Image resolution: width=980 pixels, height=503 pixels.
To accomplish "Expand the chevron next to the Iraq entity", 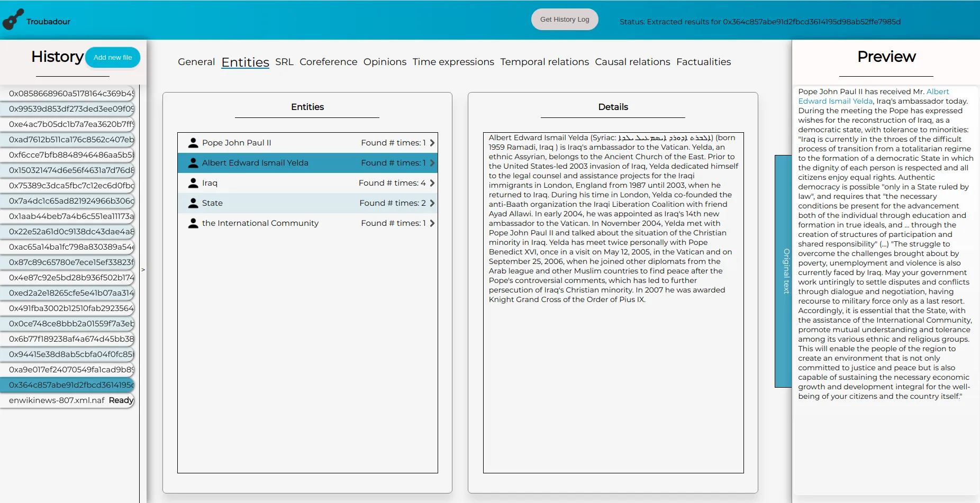I will (x=432, y=182).
